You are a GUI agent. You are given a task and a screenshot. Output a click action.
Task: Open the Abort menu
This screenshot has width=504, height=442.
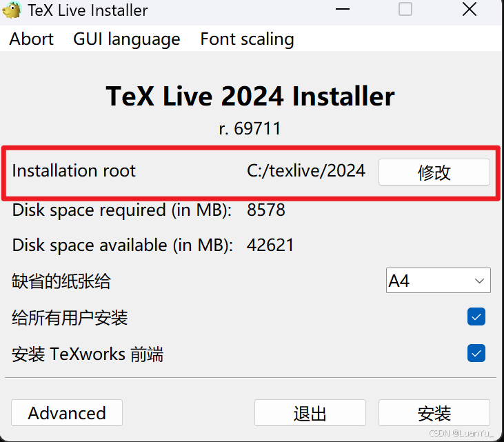31,39
